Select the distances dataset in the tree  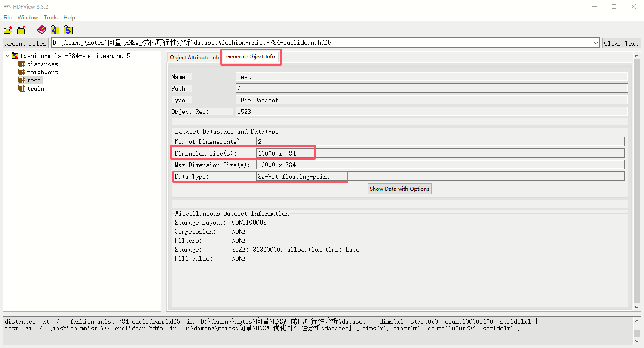42,64
